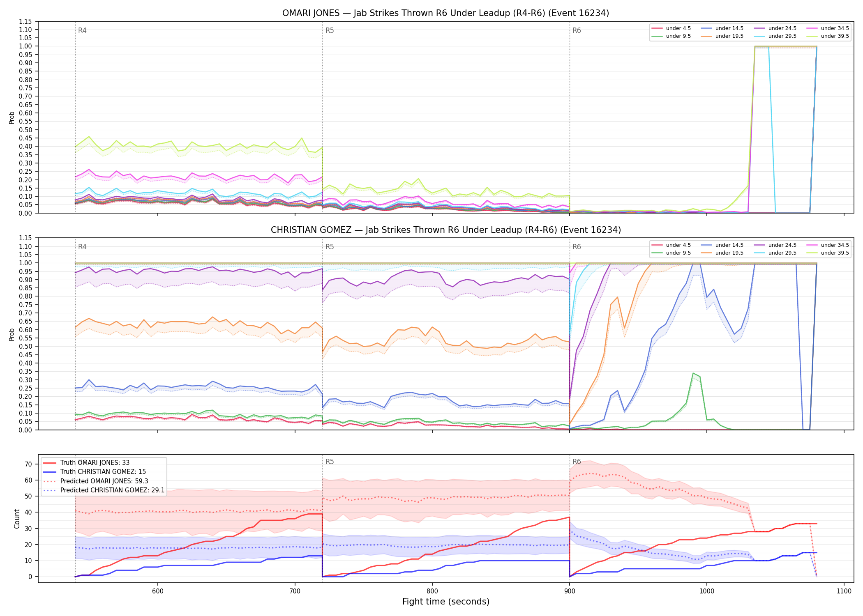Image resolution: width=863 pixels, height=616 pixels.
Task: Click the R5 marker in the Count chart
Action: pos(330,462)
